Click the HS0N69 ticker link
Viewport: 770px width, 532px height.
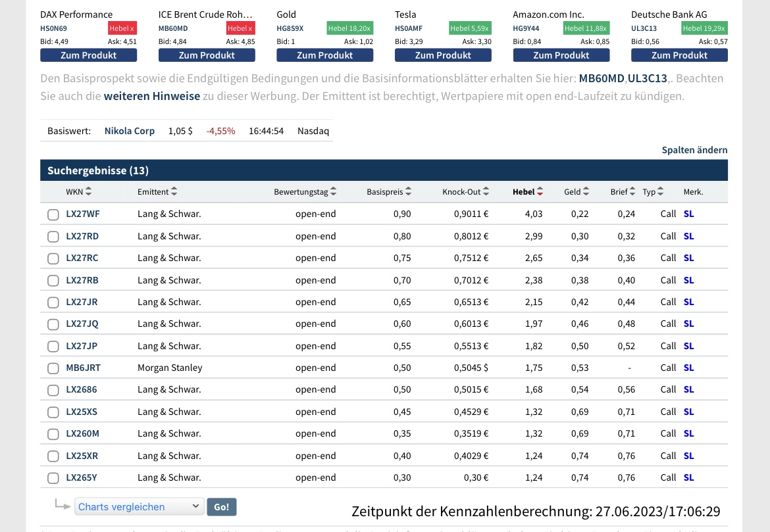53,28
